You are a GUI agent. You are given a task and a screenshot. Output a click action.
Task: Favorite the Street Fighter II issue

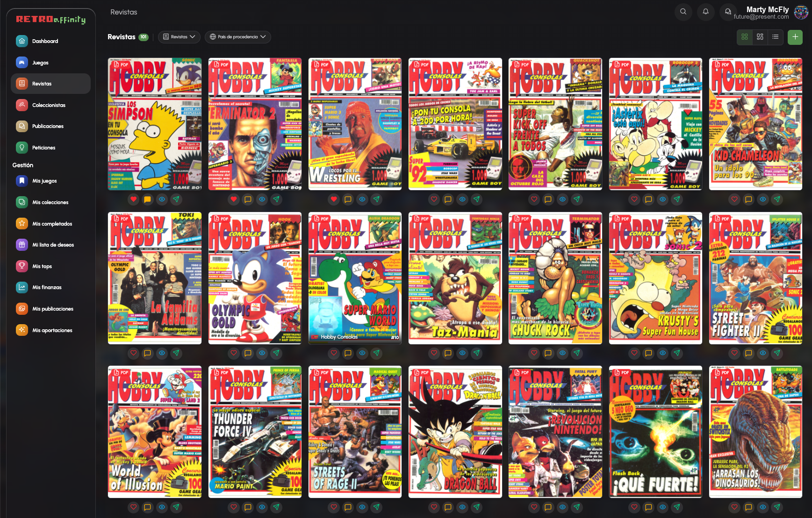[734, 353]
